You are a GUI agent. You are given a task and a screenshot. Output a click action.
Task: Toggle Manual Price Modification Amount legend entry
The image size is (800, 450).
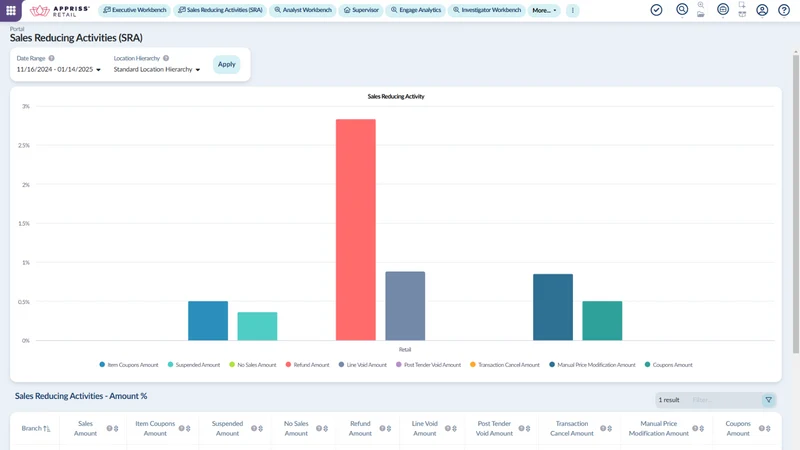click(x=592, y=365)
